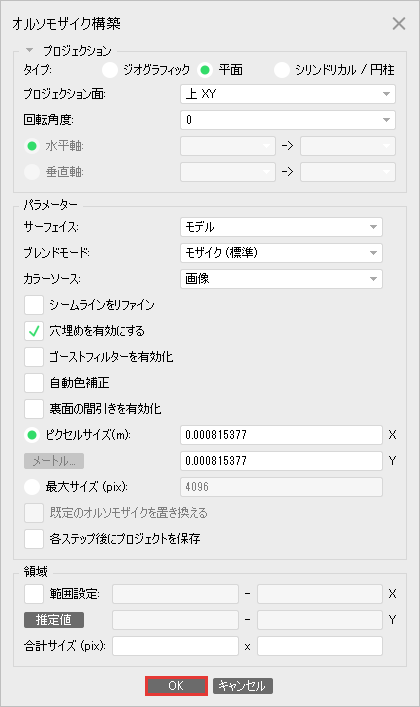Toggle the 自動色補正 checkbox
This screenshot has width=420, height=707.
coord(34,383)
